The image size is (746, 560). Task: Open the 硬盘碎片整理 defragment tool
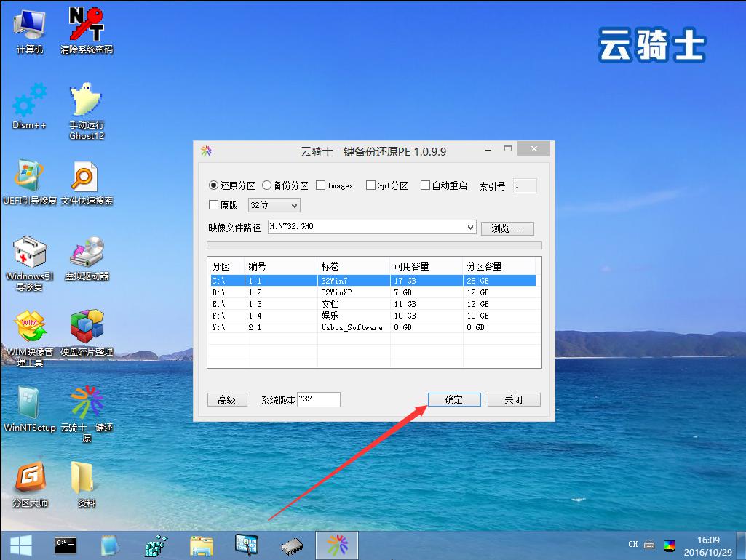coord(86,329)
